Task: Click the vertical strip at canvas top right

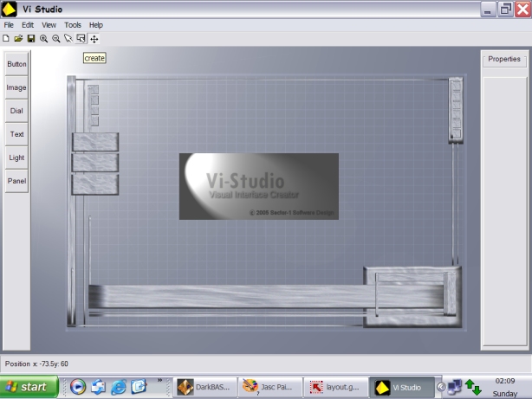Action: click(x=456, y=110)
